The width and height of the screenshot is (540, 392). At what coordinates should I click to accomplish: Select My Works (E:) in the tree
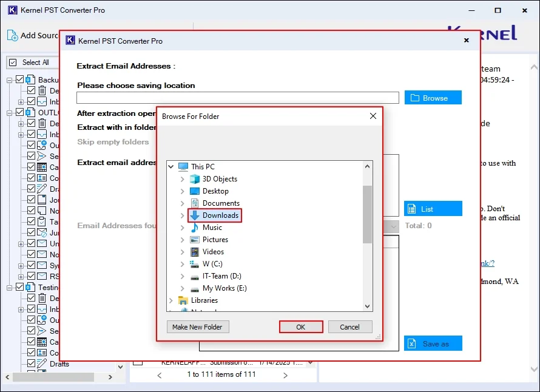tap(224, 288)
